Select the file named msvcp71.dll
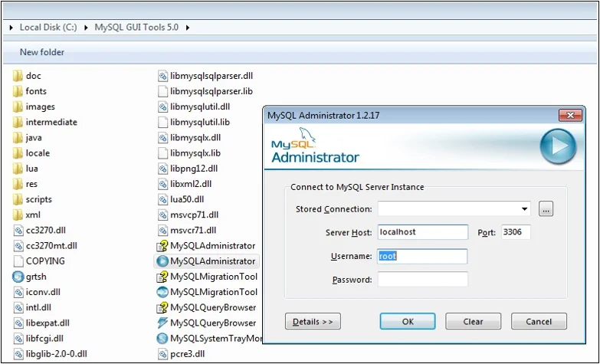The image size is (600, 364). click(194, 215)
